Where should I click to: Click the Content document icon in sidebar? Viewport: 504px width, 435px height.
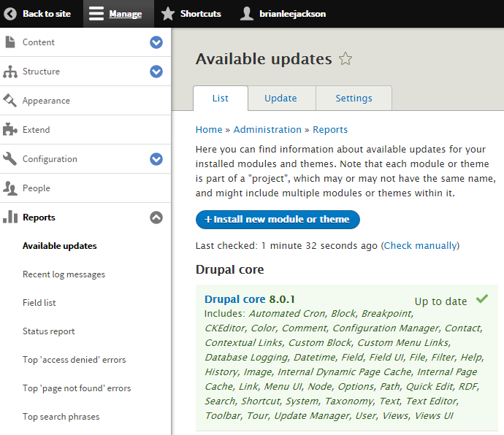pos(10,42)
